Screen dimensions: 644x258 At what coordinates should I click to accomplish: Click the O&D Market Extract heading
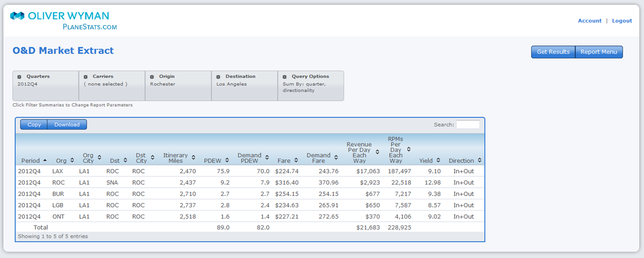coord(63,50)
